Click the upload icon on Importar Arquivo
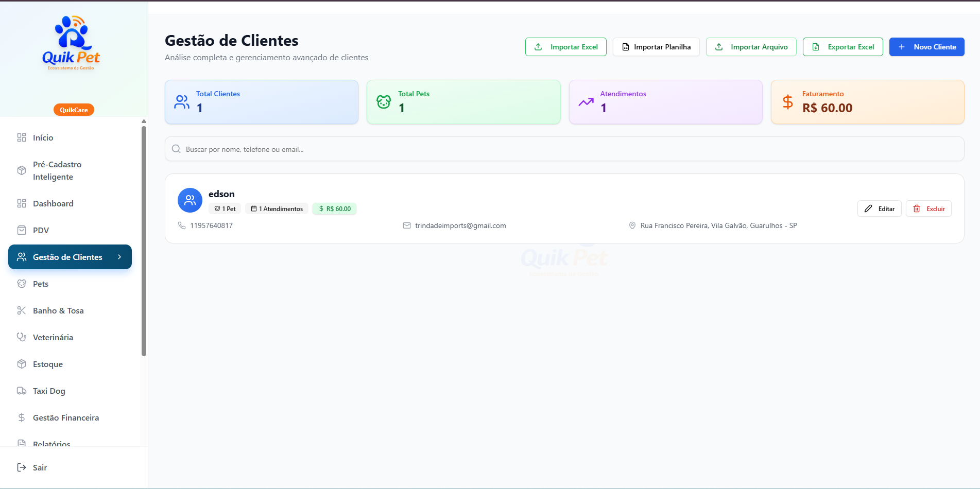This screenshot has height=489, width=980. point(719,47)
